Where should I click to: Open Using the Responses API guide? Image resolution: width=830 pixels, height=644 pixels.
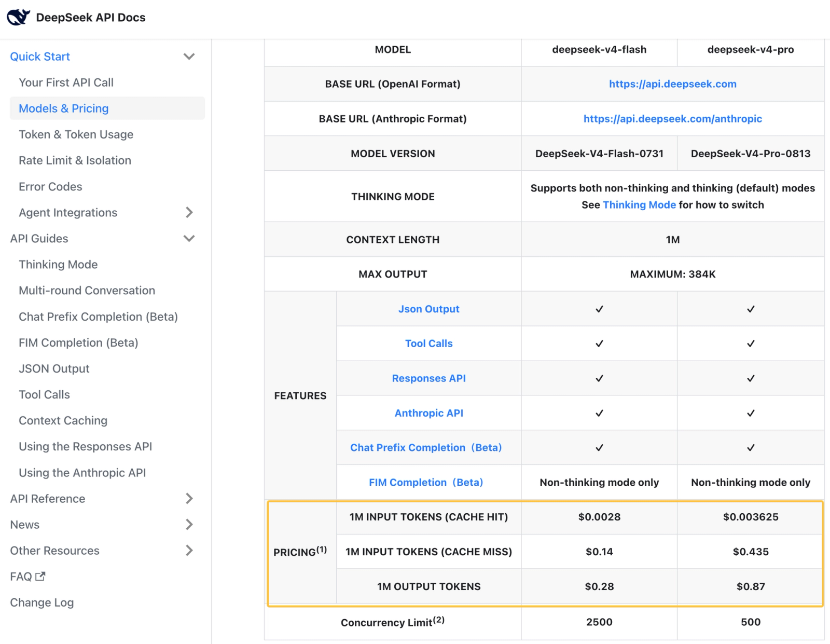[85, 446]
